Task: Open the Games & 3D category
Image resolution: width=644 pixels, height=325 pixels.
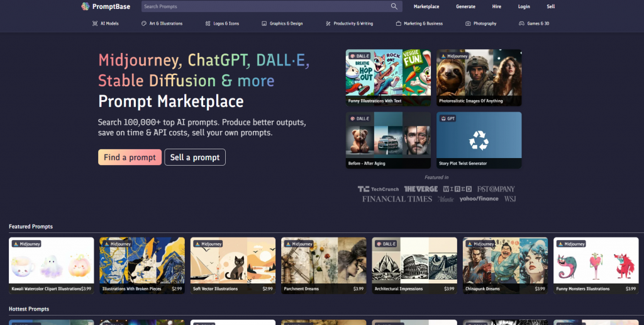Action: tap(534, 23)
